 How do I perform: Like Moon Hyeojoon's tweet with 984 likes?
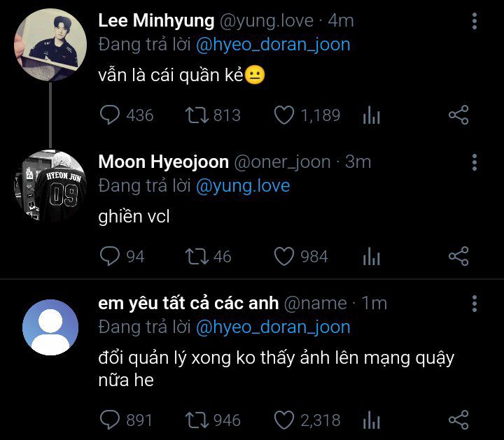(x=283, y=257)
